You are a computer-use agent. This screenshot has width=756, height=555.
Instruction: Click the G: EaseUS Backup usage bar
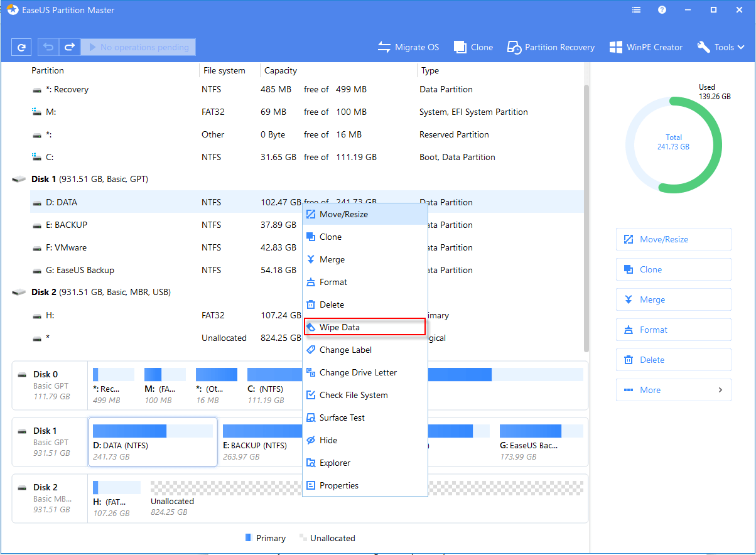pos(541,431)
